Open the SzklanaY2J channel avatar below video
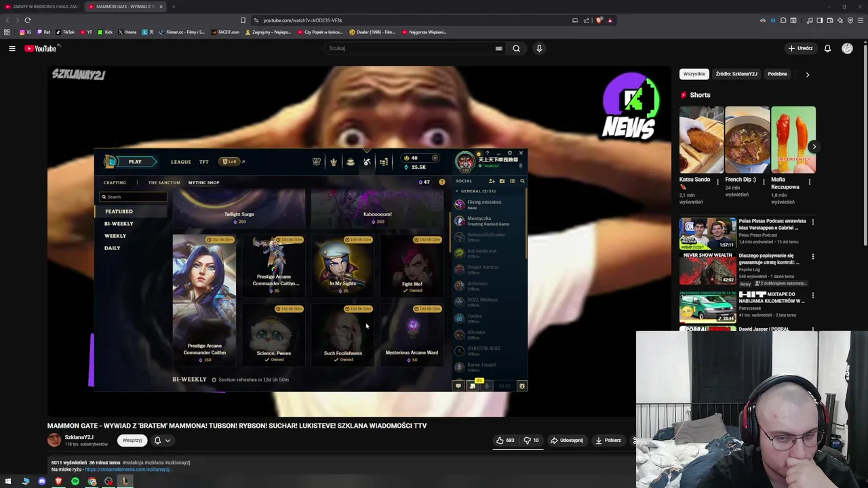The image size is (868, 488). pyautogui.click(x=54, y=441)
